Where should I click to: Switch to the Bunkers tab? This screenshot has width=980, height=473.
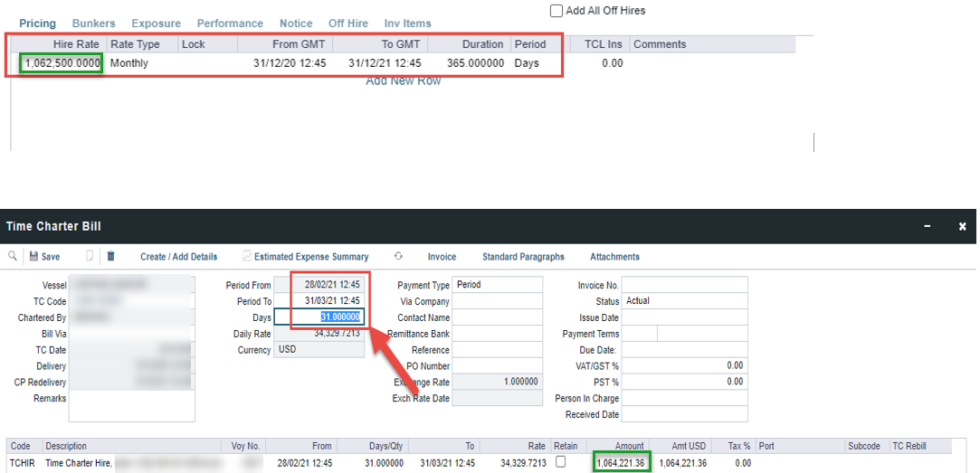pos(93,24)
